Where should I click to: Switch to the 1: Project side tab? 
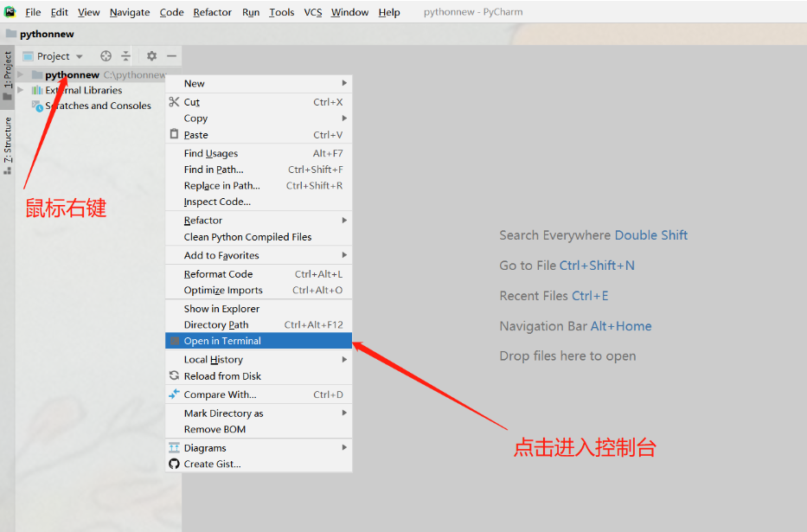coord(7,76)
